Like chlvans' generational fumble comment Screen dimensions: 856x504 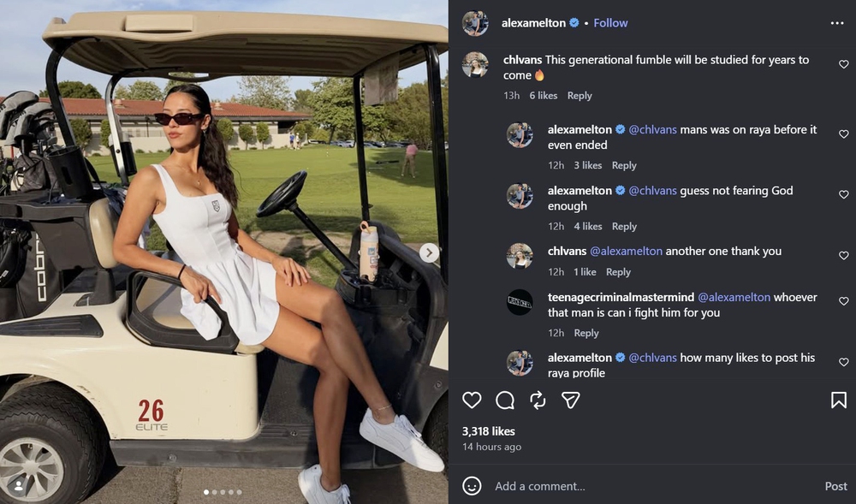pyautogui.click(x=843, y=64)
